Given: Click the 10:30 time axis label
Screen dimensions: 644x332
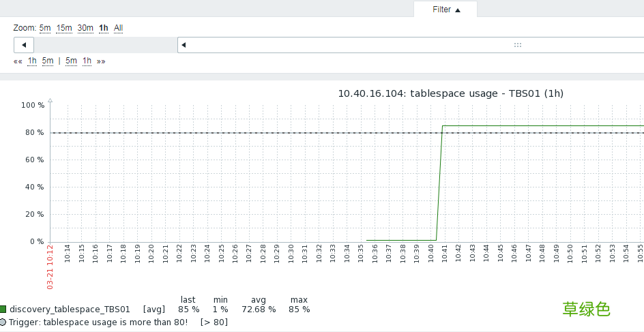Looking at the screenshot, I should click(x=291, y=253).
